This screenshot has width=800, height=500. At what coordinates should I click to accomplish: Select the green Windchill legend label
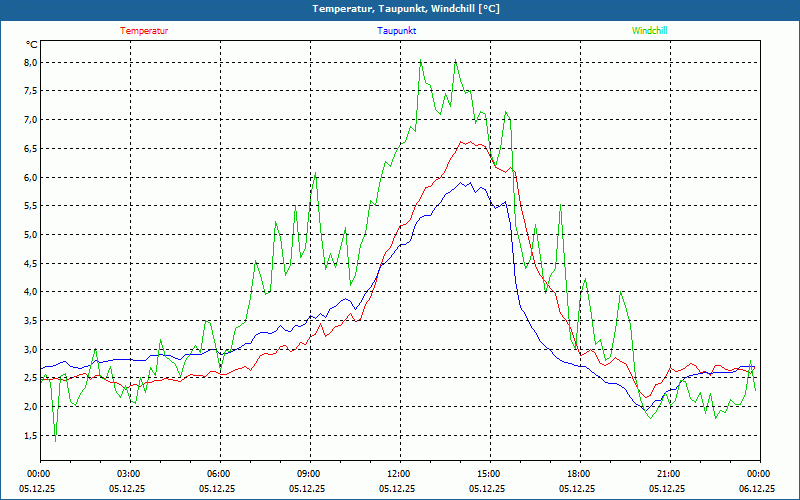[x=649, y=30]
